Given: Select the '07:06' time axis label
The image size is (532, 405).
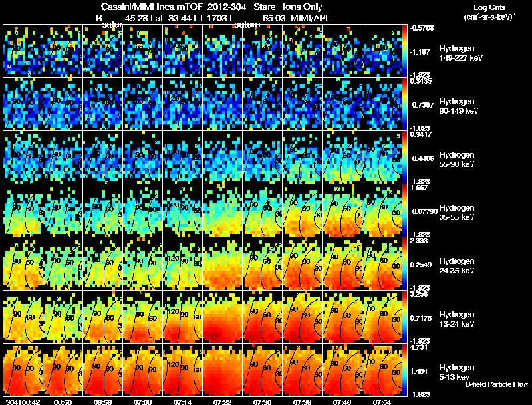Looking at the screenshot, I should (x=142, y=402).
